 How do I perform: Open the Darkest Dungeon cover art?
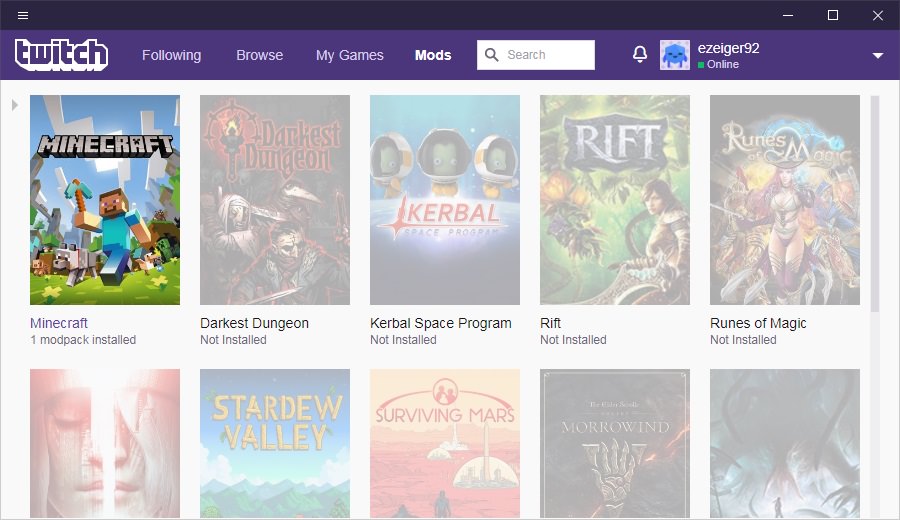[x=275, y=200]
